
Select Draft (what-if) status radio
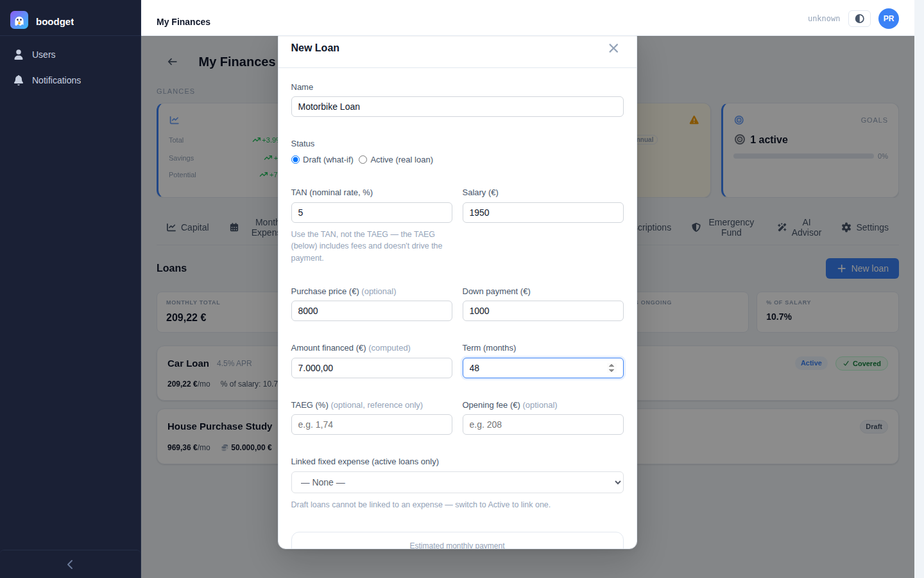point(295,160)
